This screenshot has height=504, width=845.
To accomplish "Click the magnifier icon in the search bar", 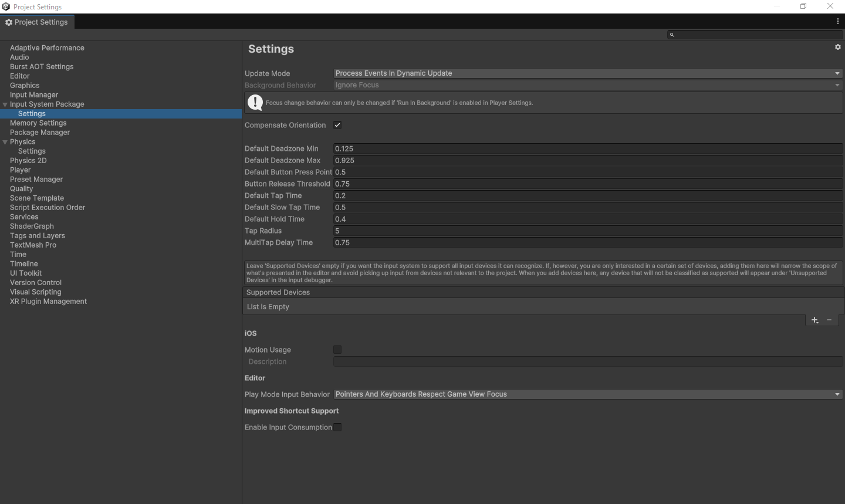I will 672,35.
